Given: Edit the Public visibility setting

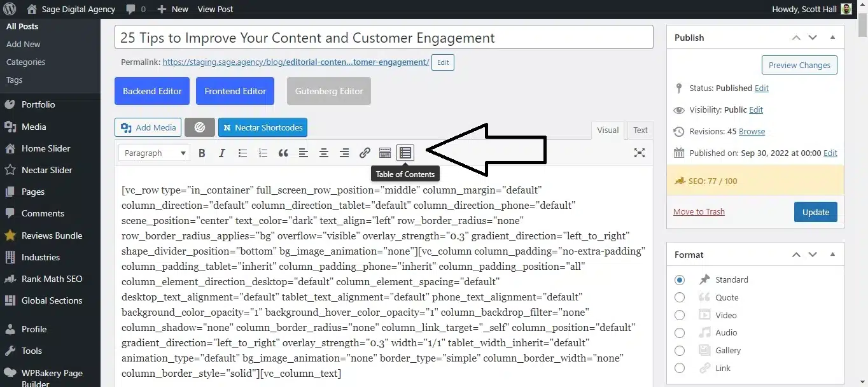Looking at the screenshot, I should [755, 109].
